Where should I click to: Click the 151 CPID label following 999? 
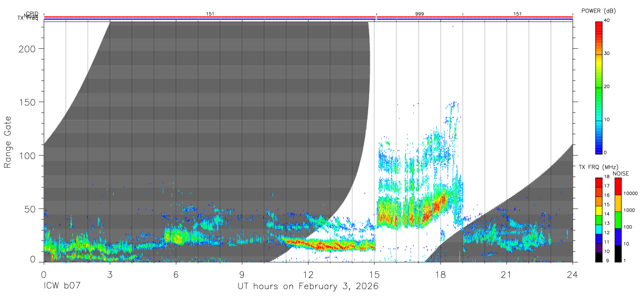pyautogui.click(x=518, y=14)
